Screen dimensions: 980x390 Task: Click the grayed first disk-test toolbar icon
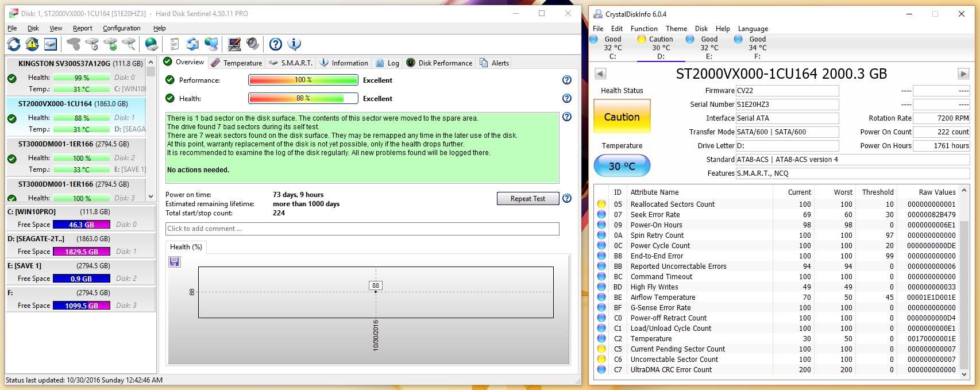coord(74,44)
